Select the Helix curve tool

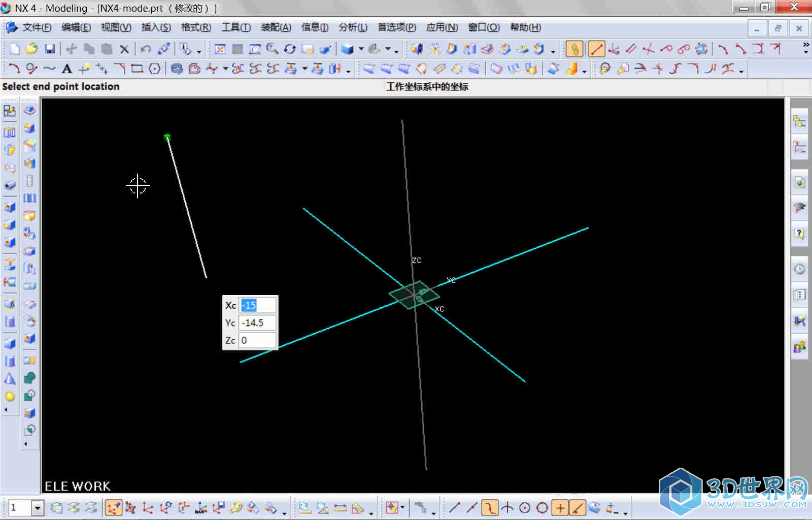pyautogui.click(x=176, y=69)
